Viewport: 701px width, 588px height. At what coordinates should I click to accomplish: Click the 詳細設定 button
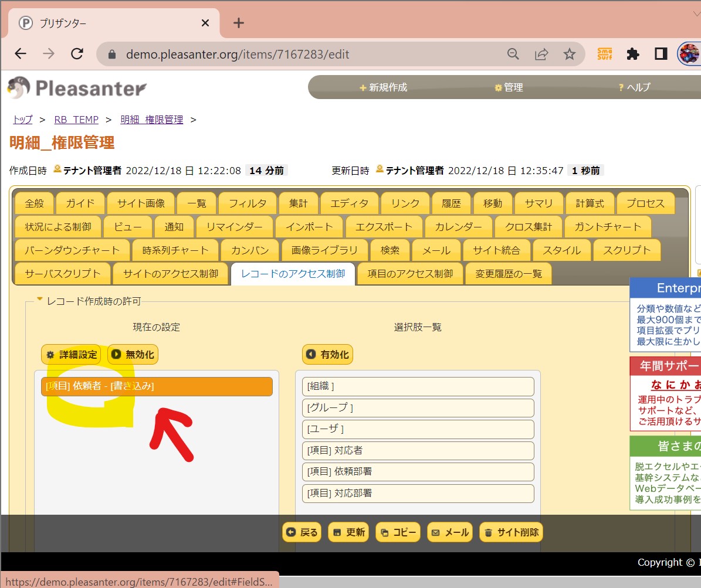71,355
